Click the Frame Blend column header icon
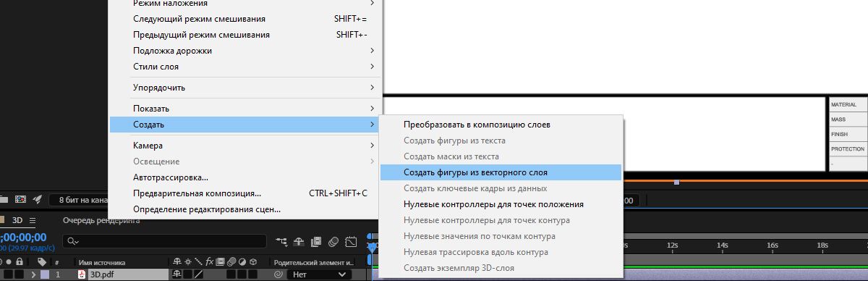868x281 pixels. point(221,262)
